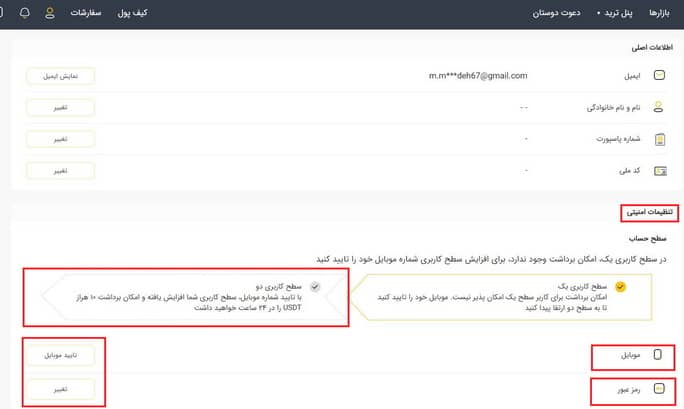Click the سطح کاربری یک title text
684x409 pixels.
(582, 286)
